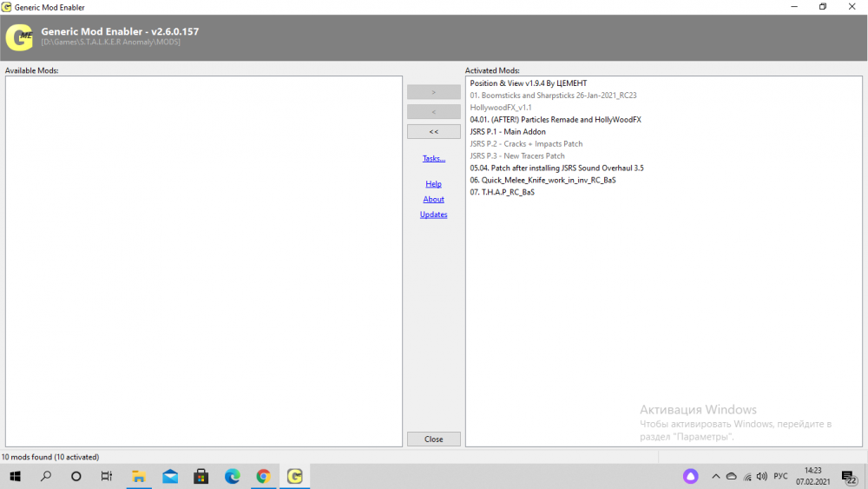Screen dimensions: 868x489
Task: Open taskbar search magnifier
Action: (x=46, y=476)
